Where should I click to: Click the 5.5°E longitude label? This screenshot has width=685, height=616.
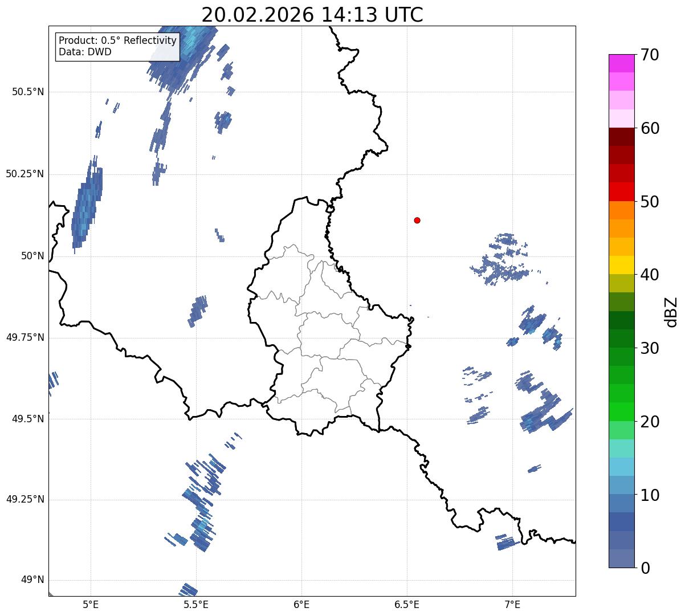(x=196, y=604)
